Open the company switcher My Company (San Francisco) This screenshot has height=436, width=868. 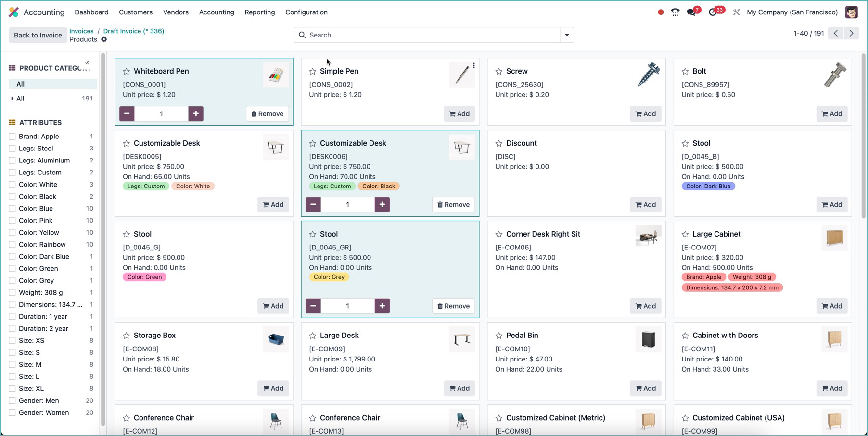792,12
